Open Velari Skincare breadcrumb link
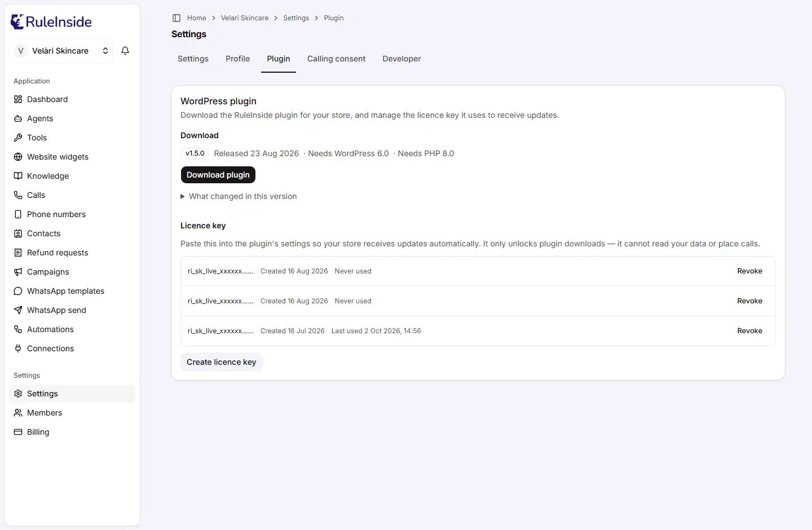This screenshot has width=812, height=530. (245, 18)
